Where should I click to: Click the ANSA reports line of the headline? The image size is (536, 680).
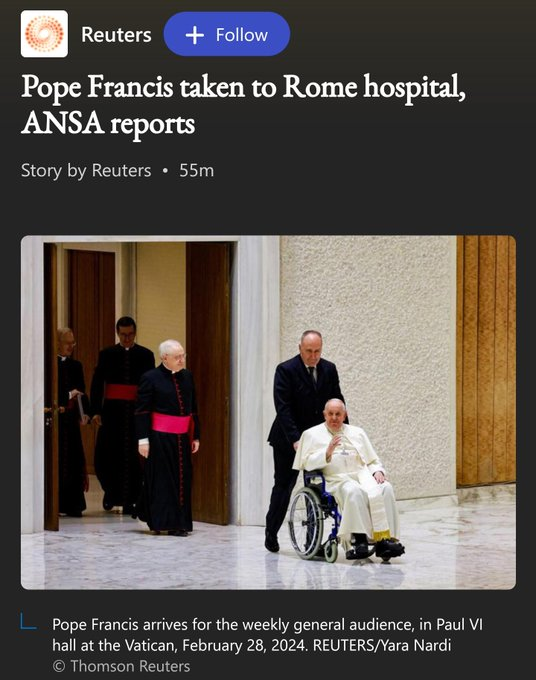coord(108,123)
